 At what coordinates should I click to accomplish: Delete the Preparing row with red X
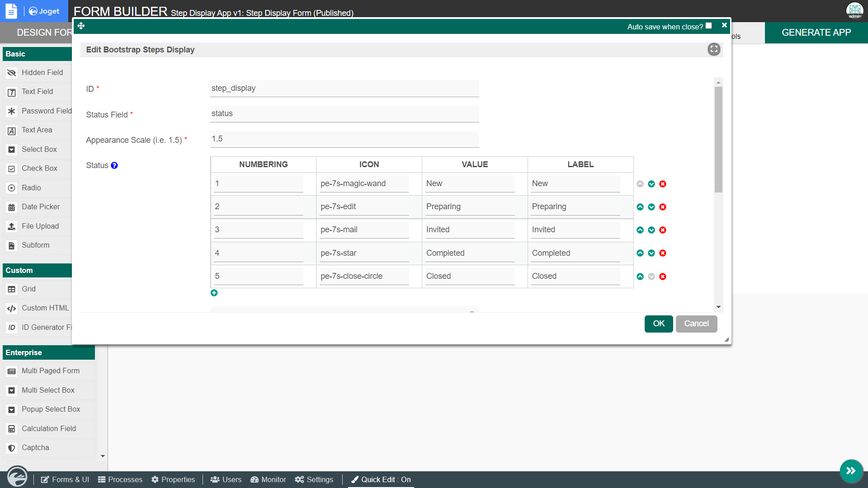662,207
